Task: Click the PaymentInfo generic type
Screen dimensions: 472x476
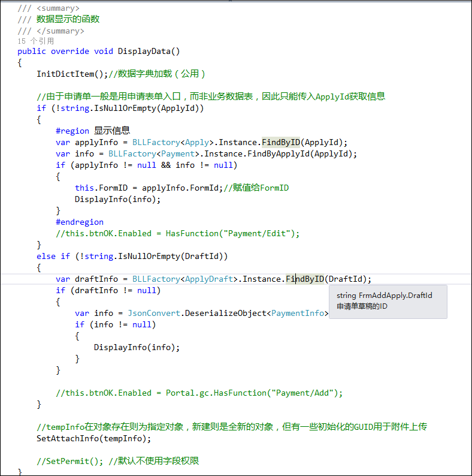Action: pyautogui.click(x=297, y=314)
